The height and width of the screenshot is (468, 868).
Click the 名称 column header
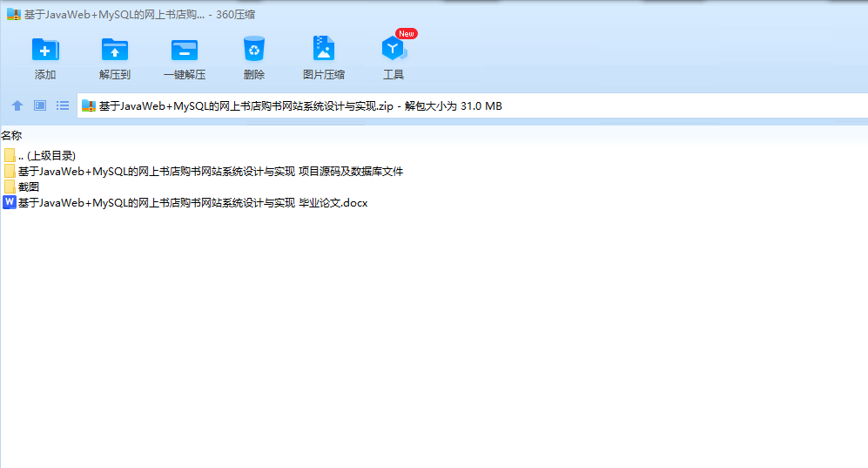click(x=11, y=136)
